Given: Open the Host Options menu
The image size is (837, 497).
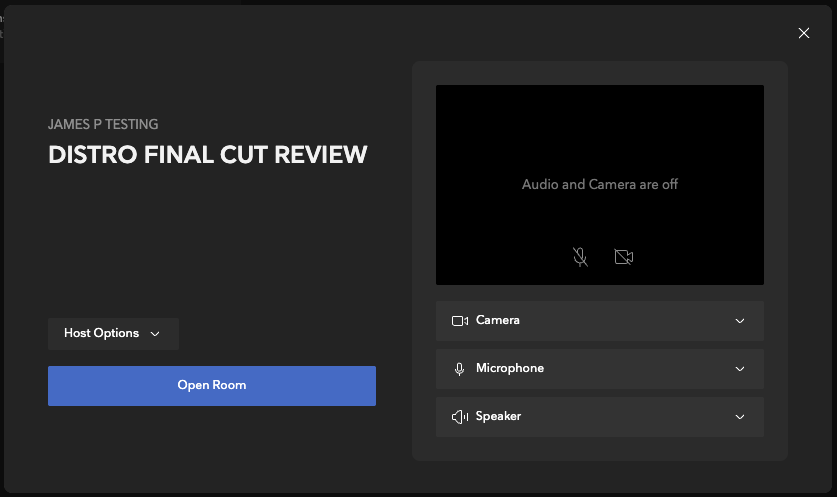Looking at the screenshot, I should 113,334.
